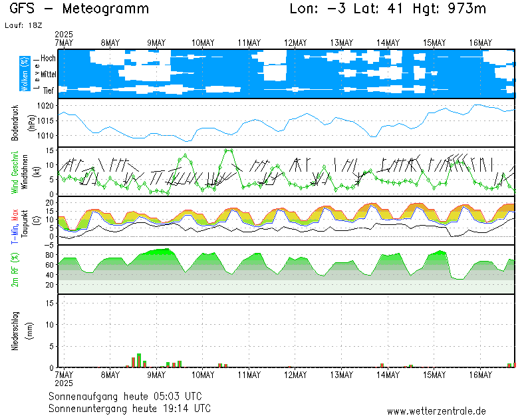Click the "(hPa)" unit label
Viewport: 532px width, 416px height.
pyautogui.click(x=32, y=123)
